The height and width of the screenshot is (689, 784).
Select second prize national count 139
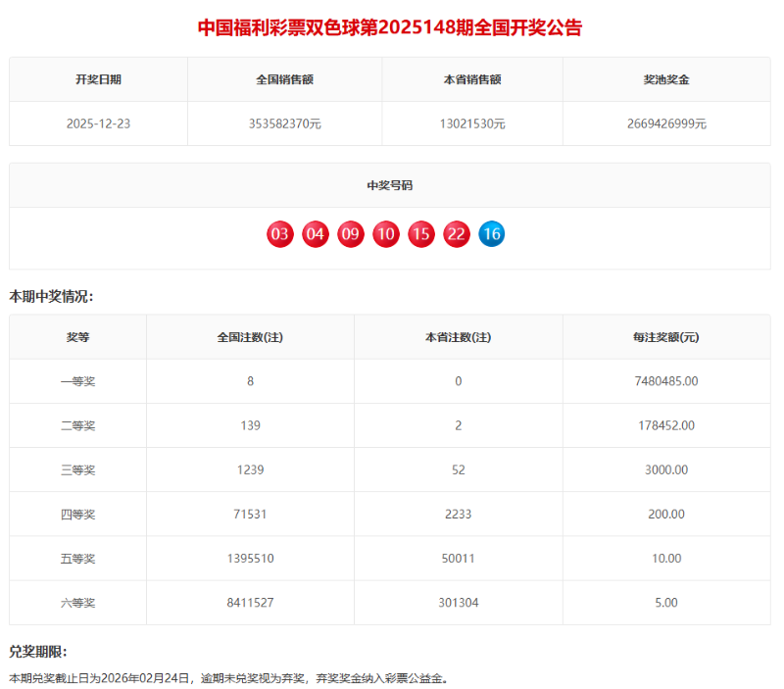point(250,426)
